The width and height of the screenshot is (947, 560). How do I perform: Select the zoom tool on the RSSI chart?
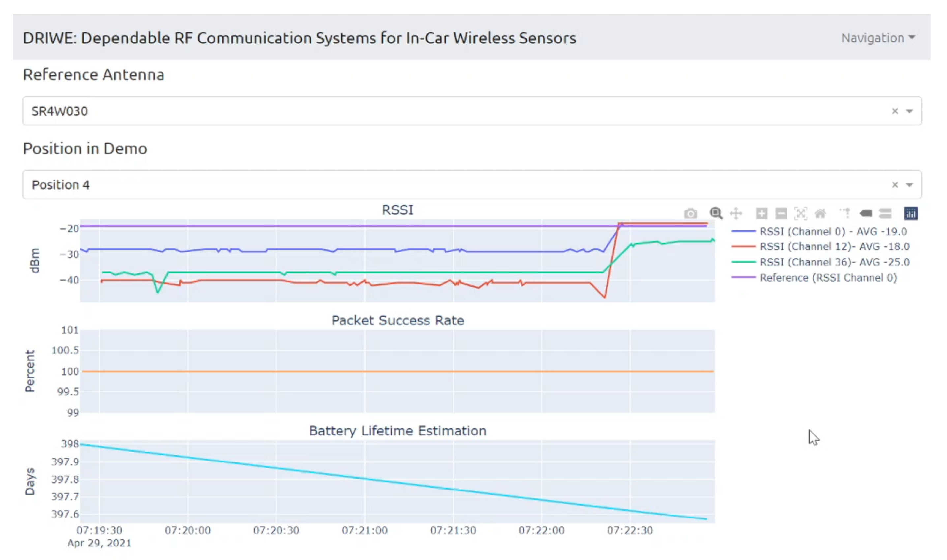point(716,213)
